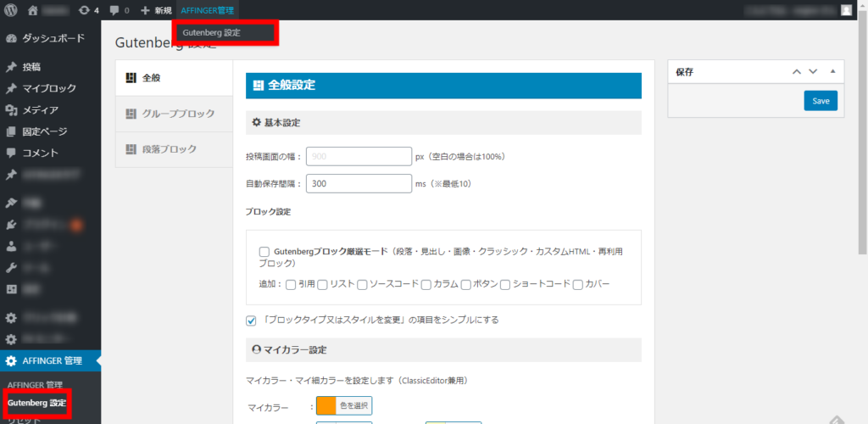Click the 新規 plus item

click(x=156, y=10)
